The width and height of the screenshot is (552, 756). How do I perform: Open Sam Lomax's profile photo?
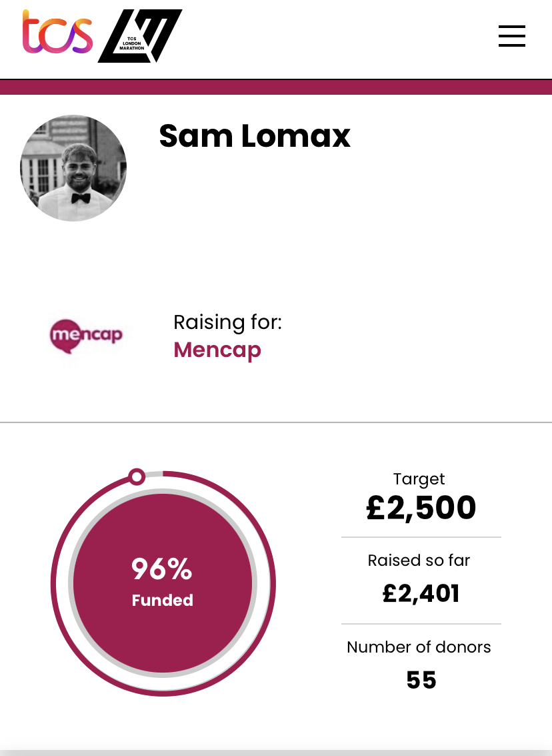click(x=73, y=168)
